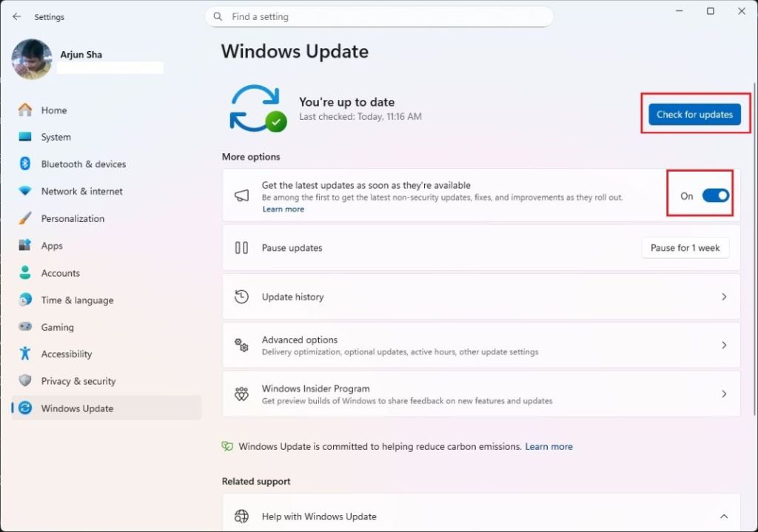Click the Network & internet globe icon

coord(24,191)
